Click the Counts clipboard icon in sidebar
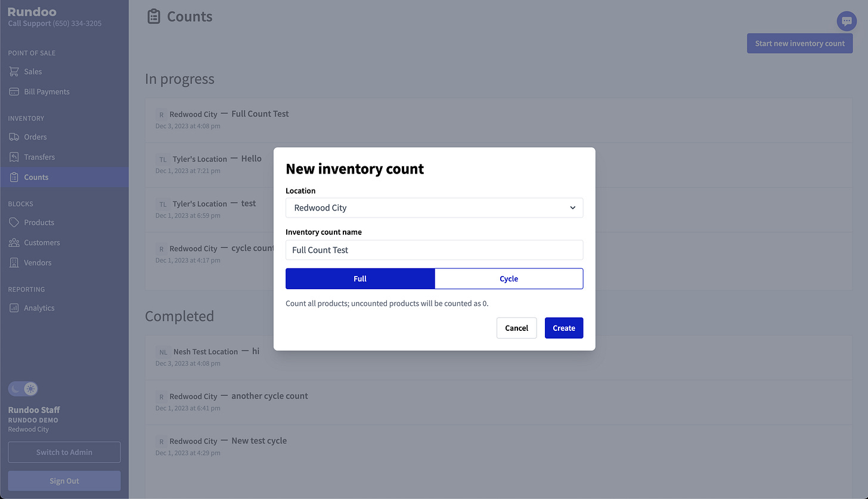868x499 pixels. (14, 178)
